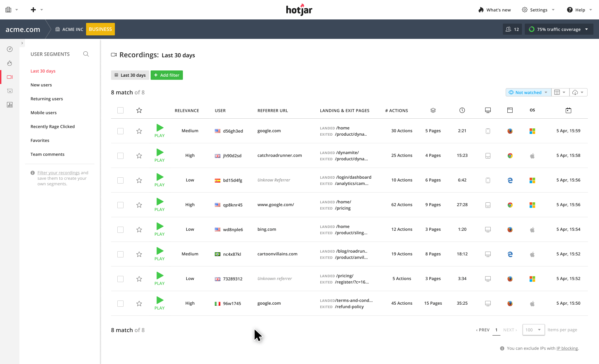Tick the select-all checkbox in table header
The width and height of the screenshot is (599, 364).
pos(120,110)
